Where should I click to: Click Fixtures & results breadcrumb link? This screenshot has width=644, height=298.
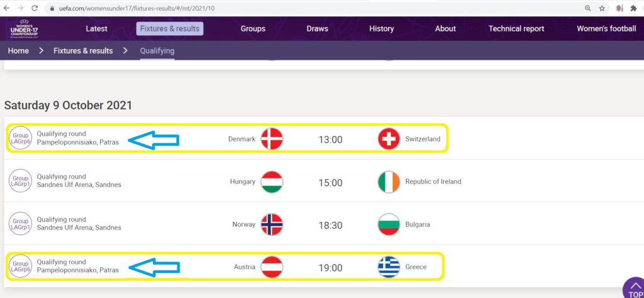[x=83, y=51]
